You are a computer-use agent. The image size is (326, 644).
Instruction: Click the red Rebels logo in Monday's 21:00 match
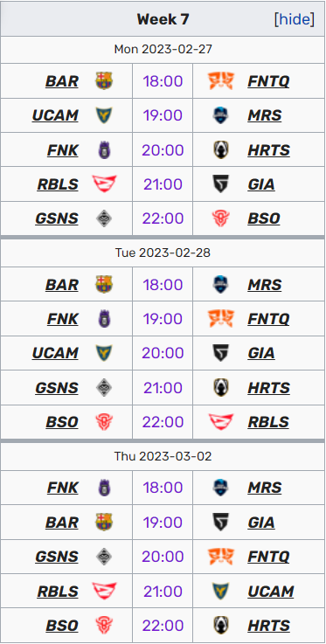tap(104, 184)
